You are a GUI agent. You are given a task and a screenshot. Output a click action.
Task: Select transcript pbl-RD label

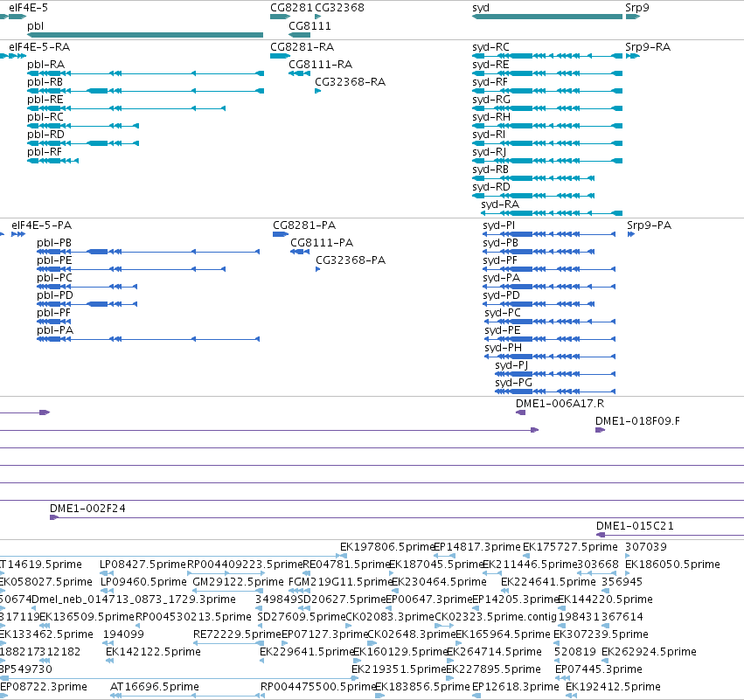tap(46, 135)
